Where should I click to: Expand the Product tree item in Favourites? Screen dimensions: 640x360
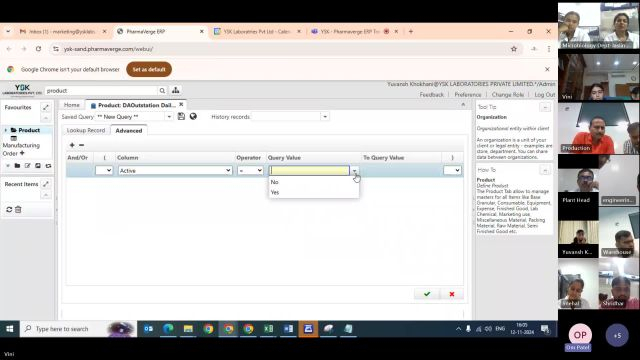pyautogui.click(x=6, y=130)
